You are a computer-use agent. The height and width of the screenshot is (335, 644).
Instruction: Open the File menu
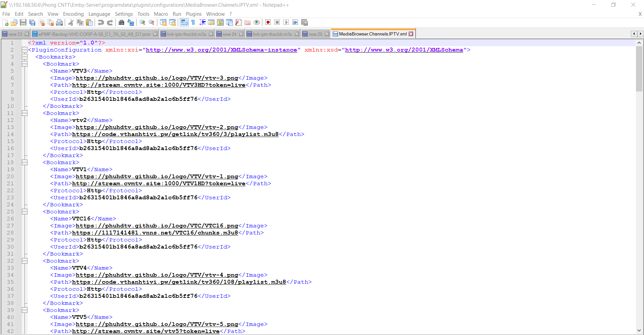(6, 14)
